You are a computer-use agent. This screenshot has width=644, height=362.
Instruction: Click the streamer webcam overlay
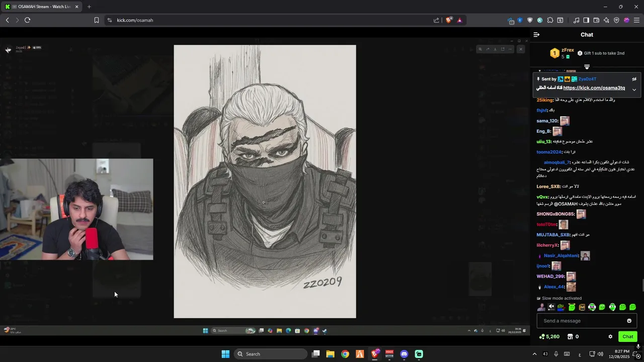pyautogui.click(x=76, y=209)
